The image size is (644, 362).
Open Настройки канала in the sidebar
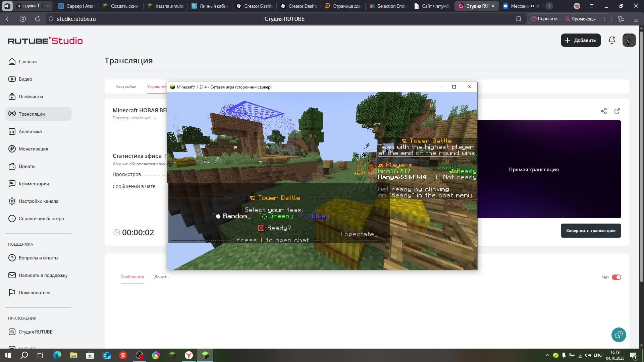(x=38, y=201)
